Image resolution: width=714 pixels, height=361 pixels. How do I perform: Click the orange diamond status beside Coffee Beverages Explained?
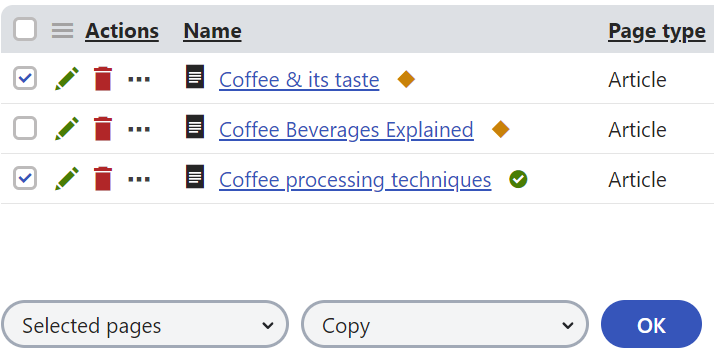(500, 129)
